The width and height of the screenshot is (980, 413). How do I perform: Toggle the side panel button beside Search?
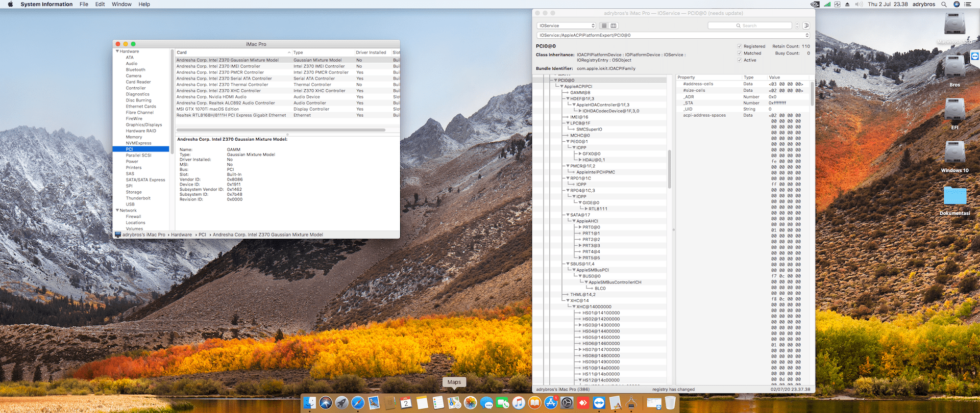click(806, 25)
